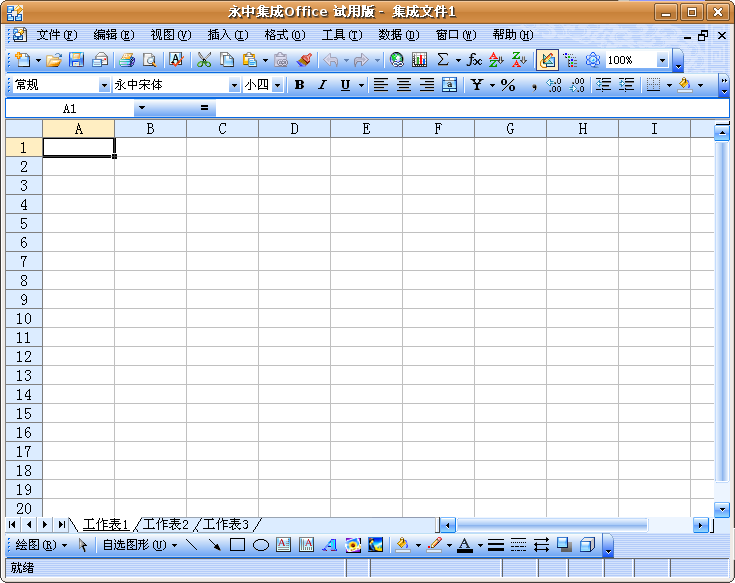The width and height of the screenshot is (735, 583).
Task: Jump to last sheet tab button
Action: pyautogui.click(x=61, y=524)
